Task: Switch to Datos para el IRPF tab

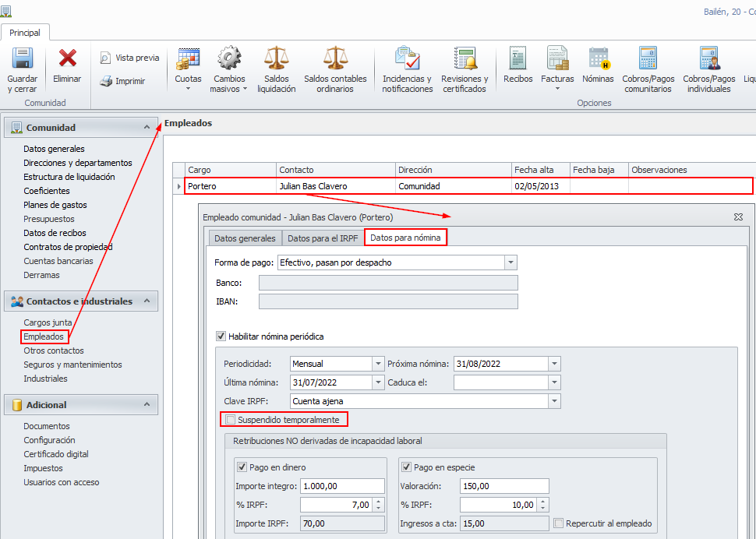Action: coord(323,238)
